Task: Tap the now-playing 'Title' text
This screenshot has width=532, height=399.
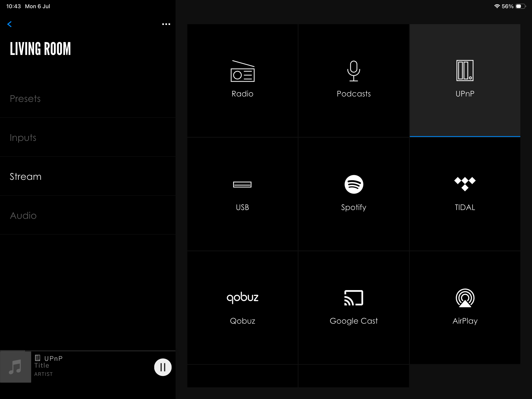Action: [x=42, y=365]
